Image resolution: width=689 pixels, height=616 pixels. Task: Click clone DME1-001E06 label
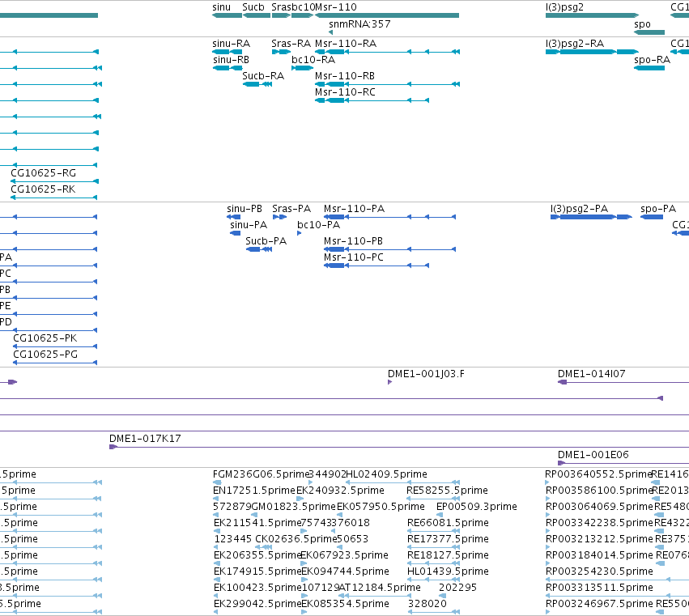pyautogui.click(x=593, y=455)
